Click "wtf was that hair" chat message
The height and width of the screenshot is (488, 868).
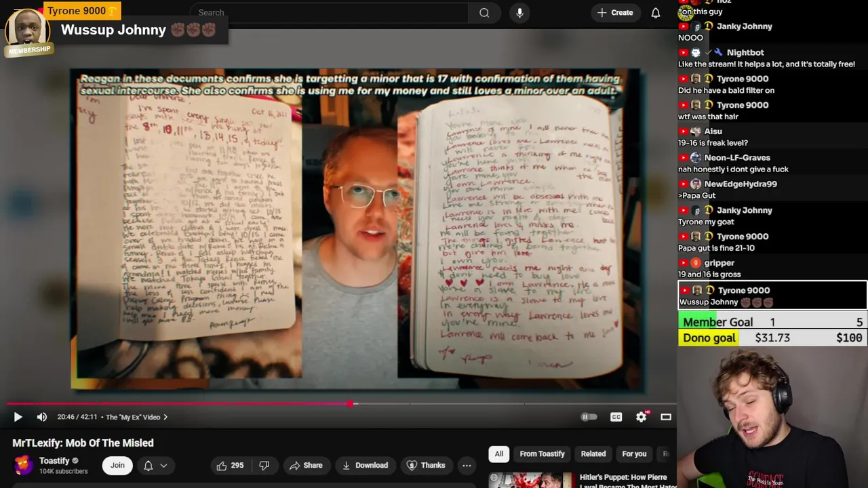708,117
